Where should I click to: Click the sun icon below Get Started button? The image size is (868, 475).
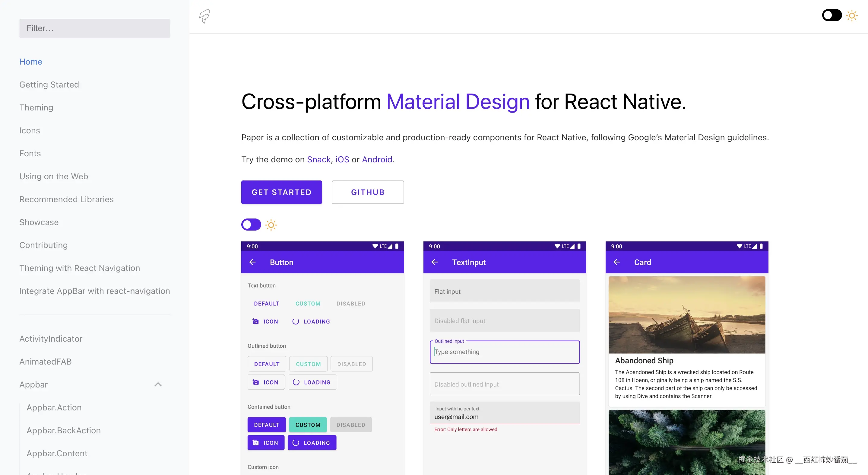(x=271, y=225)
